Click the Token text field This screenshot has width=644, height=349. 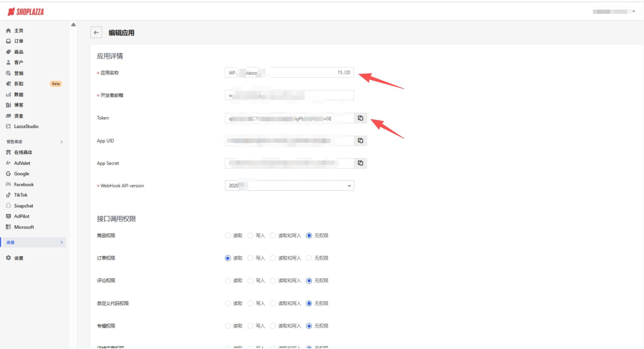click(290, 118)
